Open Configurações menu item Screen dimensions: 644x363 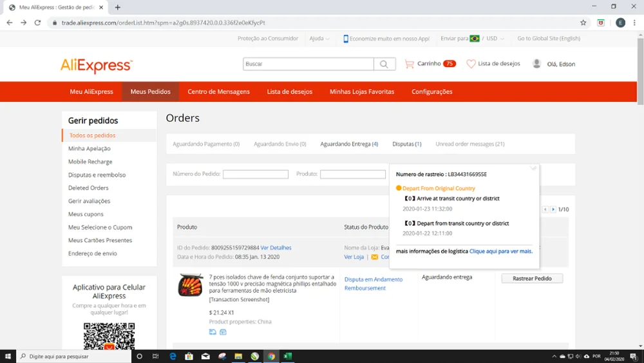pyautogui.click(x=432, y=92)
